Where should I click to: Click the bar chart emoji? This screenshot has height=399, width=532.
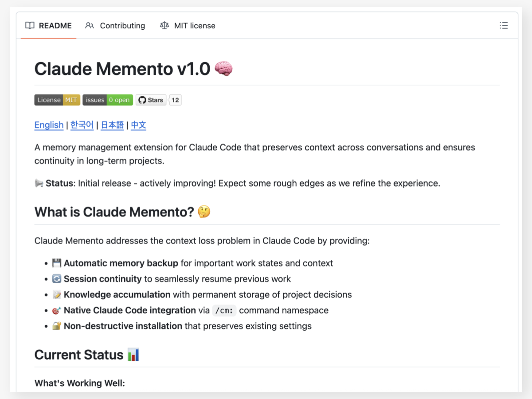(133, 355)
